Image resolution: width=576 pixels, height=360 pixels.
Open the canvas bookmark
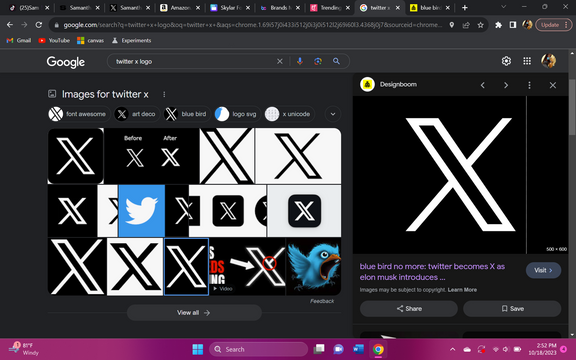(x=90, y=40)
